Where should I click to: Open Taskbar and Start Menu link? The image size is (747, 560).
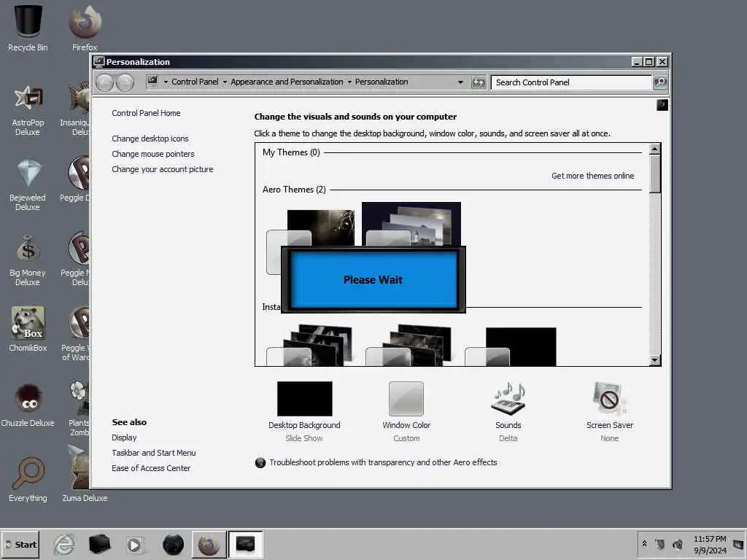point(153,453)
